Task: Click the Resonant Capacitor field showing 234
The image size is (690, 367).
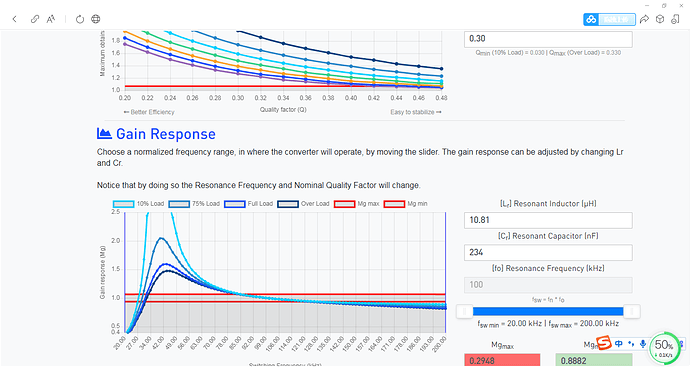Action: point(548,253)
